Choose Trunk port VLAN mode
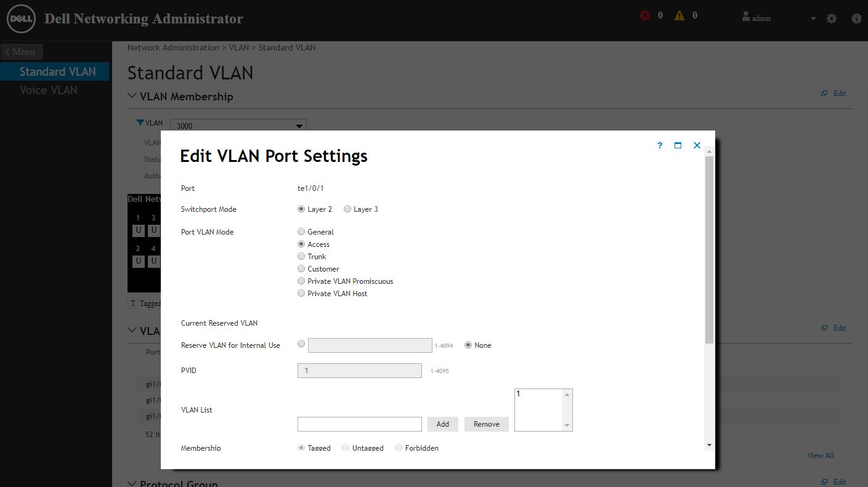The height and width of the screenshot is (487, 868). 301,256
